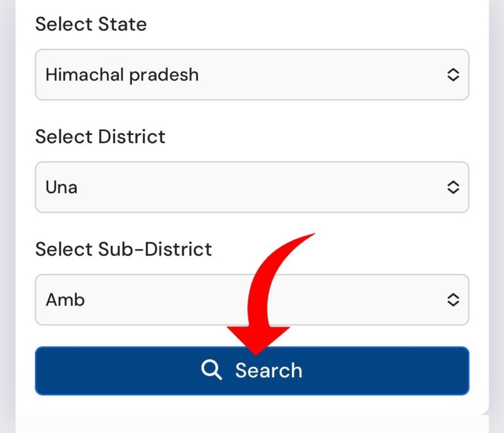
Task: Click the Select Sub-District label
Action: [124, 249]
